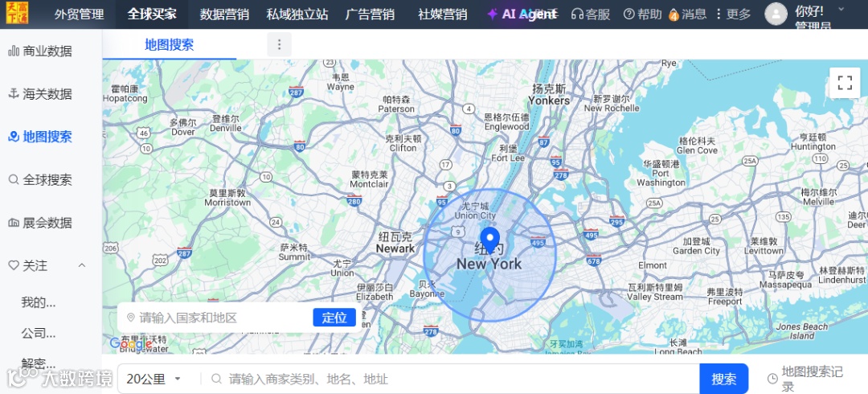The height and width of the screenshot is (394, 868).
Task: Open the 解密... item under 关注
Action: point(39,364)
